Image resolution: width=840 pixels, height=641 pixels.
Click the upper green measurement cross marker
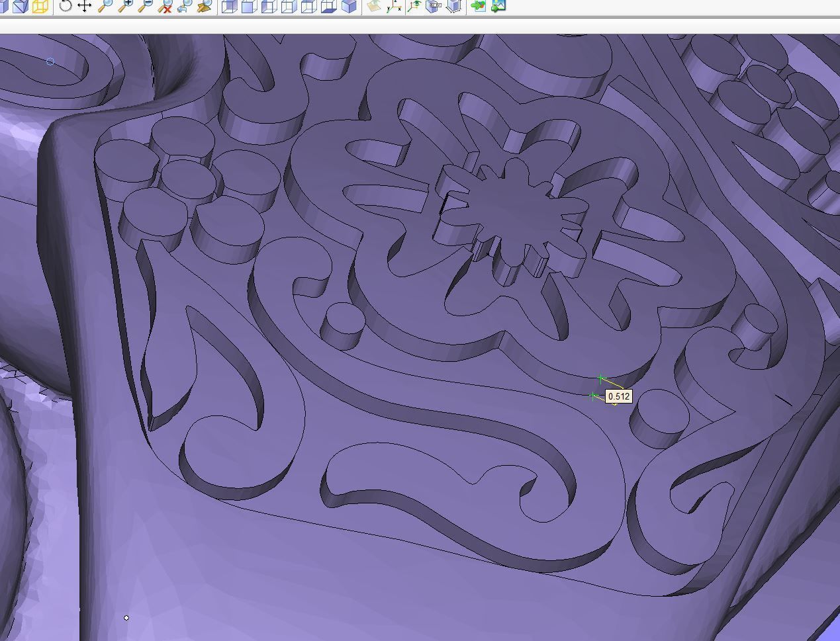(x=600, y=379)
